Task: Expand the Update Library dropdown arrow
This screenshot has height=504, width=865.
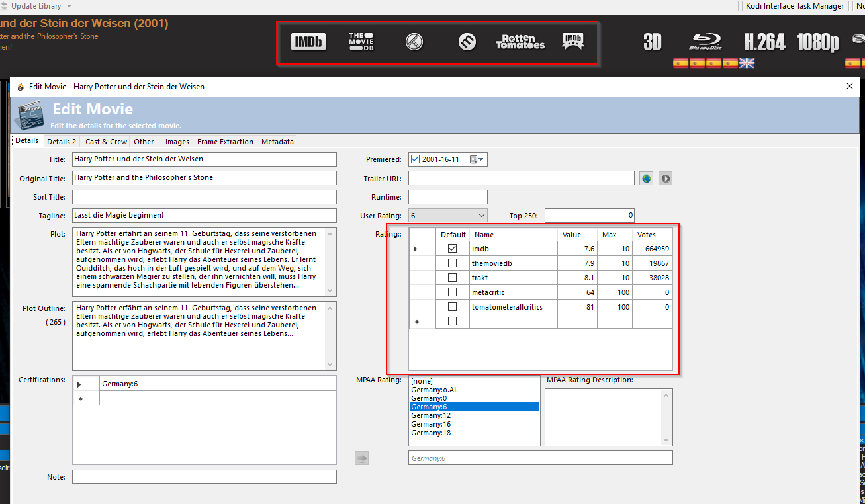Action: [69, 6]
